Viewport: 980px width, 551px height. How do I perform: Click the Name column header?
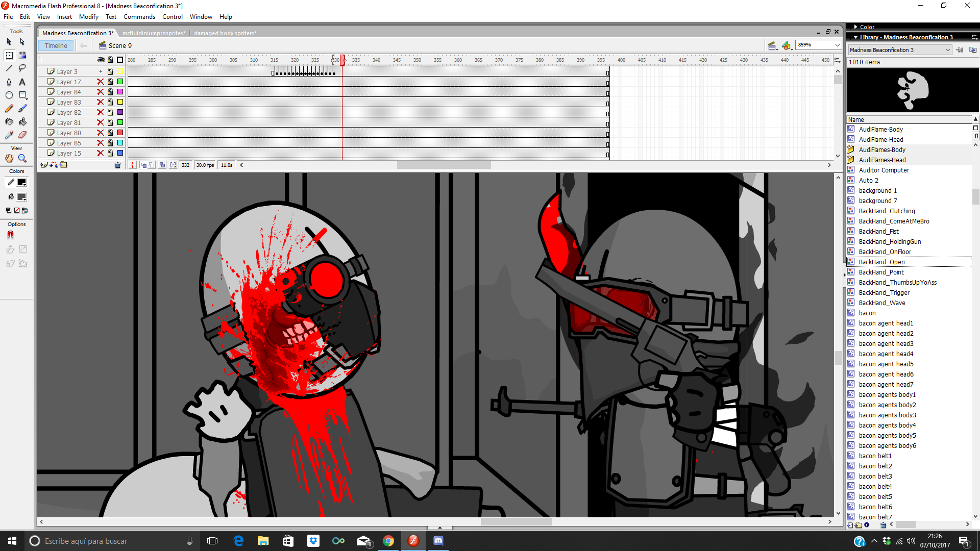tap(910, 119)
